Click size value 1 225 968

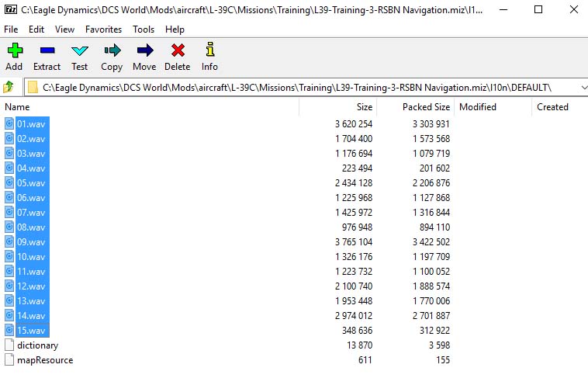point(354,197)
